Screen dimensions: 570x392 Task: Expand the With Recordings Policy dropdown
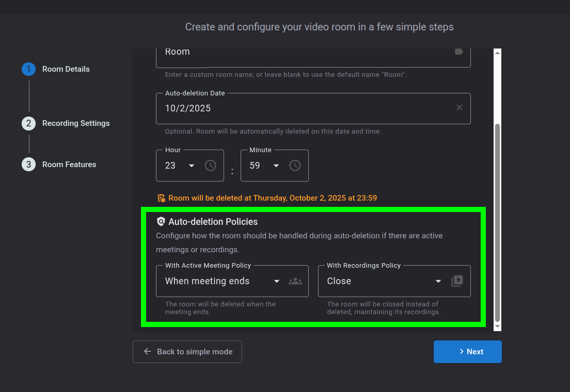(x=438, y=281)
